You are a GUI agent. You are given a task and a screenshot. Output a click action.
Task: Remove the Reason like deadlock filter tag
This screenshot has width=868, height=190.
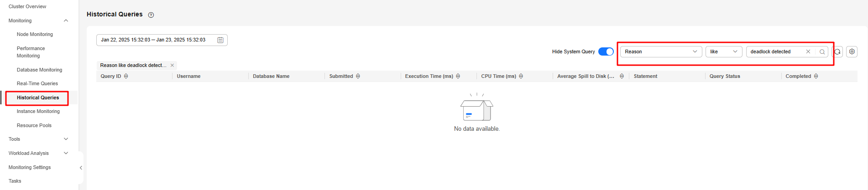click(172, 65)
